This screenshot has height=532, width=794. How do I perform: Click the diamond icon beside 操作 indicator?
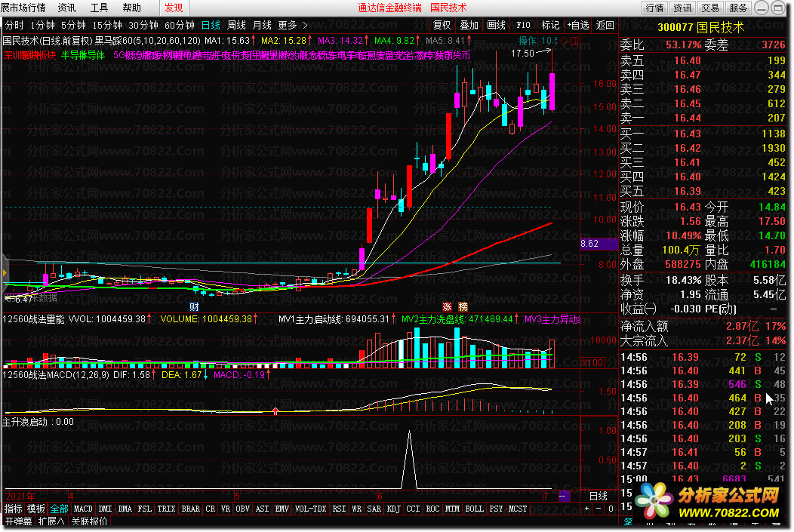point(565,42)
